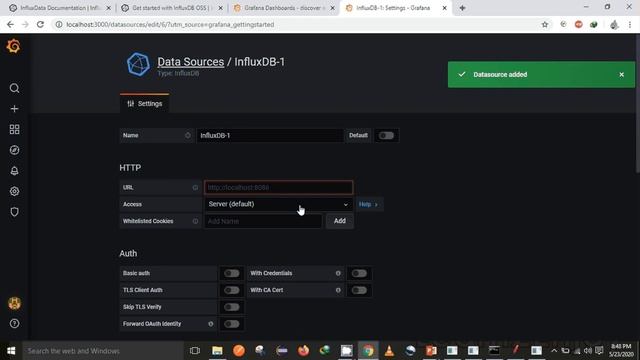Click the Windows taskbar search box
The height and width of the screenshot is (360, 640).
pyautogui.click(x=103, y=351)
